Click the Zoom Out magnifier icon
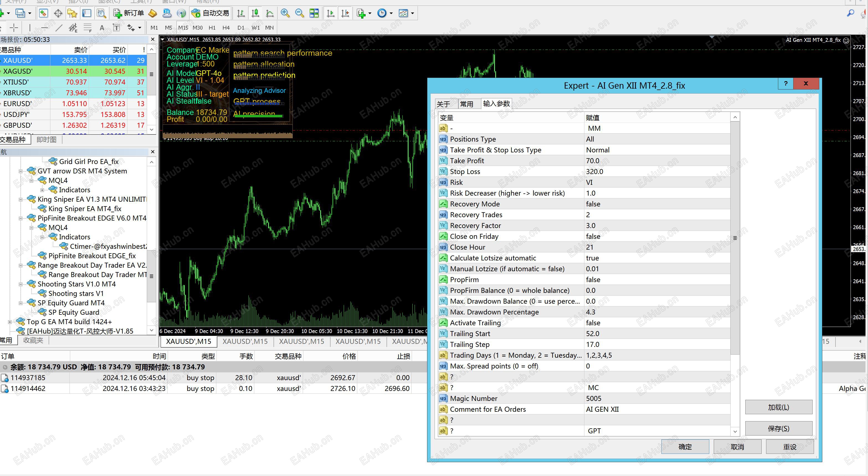Image resolution: width=868 pixels, height=476 pixels. pos(299,13)
